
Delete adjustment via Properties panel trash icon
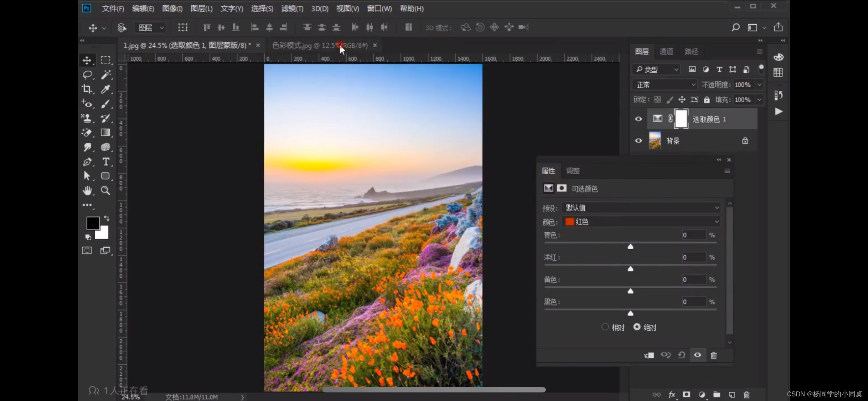point(714,355)
